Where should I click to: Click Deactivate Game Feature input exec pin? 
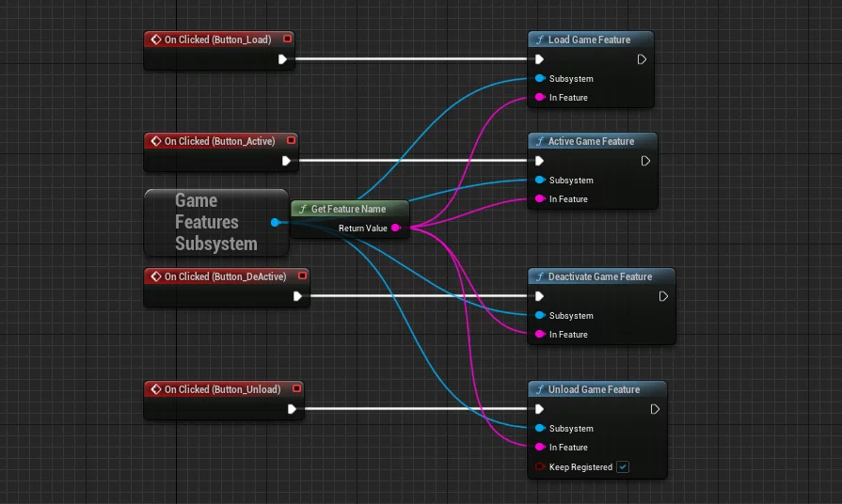point(539,296)
